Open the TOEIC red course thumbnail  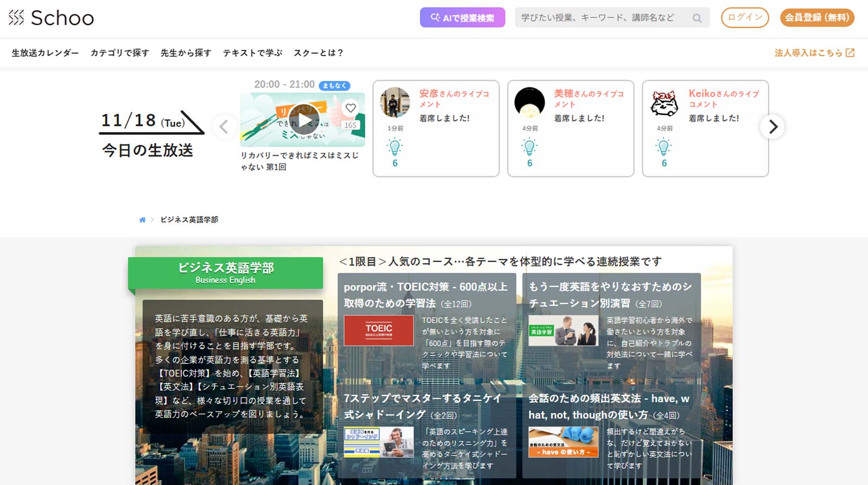379,330
